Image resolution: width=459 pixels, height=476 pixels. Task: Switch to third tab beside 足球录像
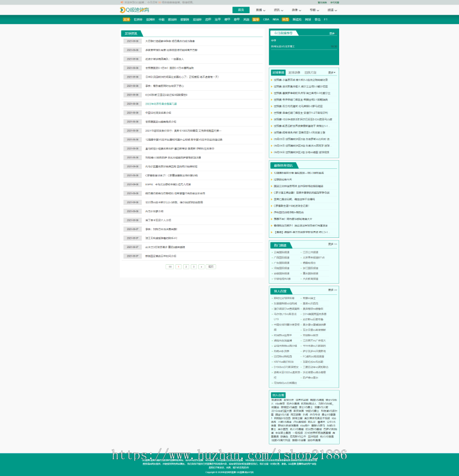click(310, 72)
